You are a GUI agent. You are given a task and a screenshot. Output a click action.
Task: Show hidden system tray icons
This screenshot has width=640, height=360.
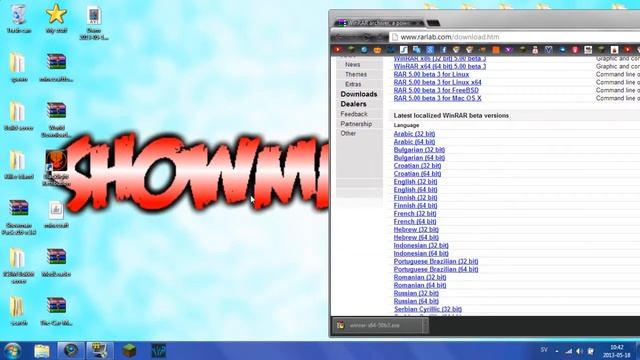click(557, 351)
